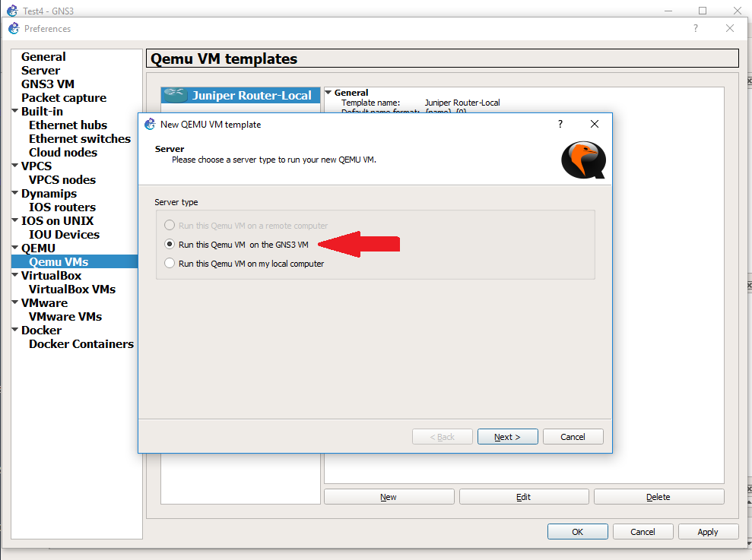Screen dimensions: 752x560
Task: Click the Template name value Juniper Router-Local
Action: tap(462, 103)
